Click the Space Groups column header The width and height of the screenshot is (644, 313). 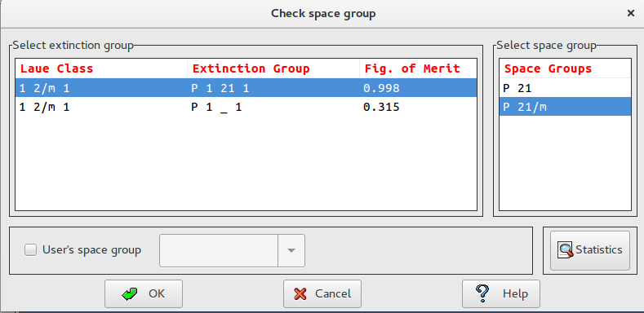click(x=565, y=68)
